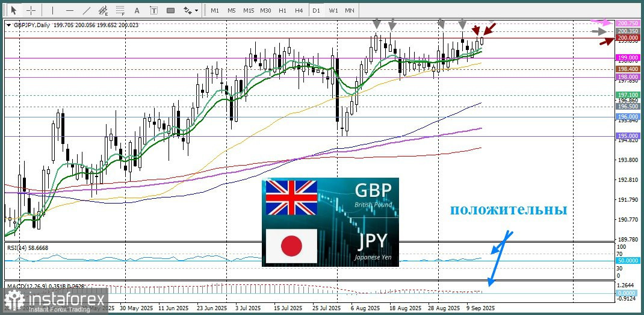Switch to W1 weekly timeframe
The image size is (644, 315).
click(x=333, y=11)
